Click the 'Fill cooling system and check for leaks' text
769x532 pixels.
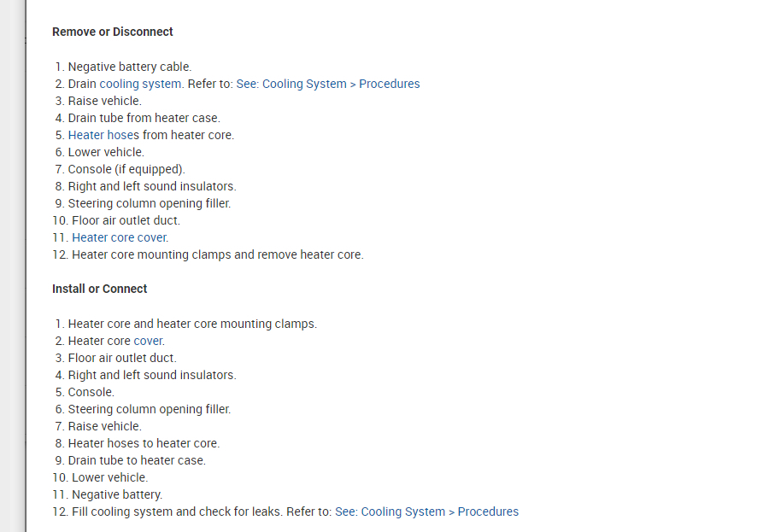(x=188, y=512)
